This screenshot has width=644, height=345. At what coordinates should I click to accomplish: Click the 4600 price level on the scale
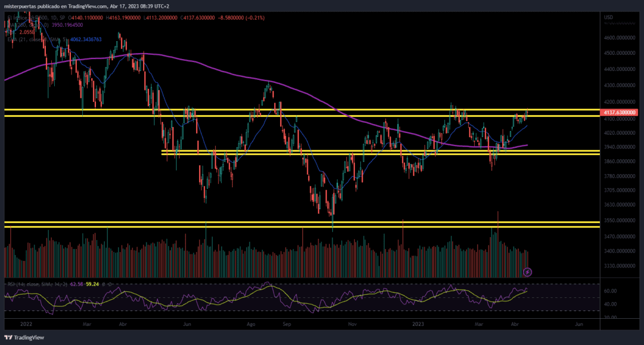pyautogui.click(x=620, y=38)
